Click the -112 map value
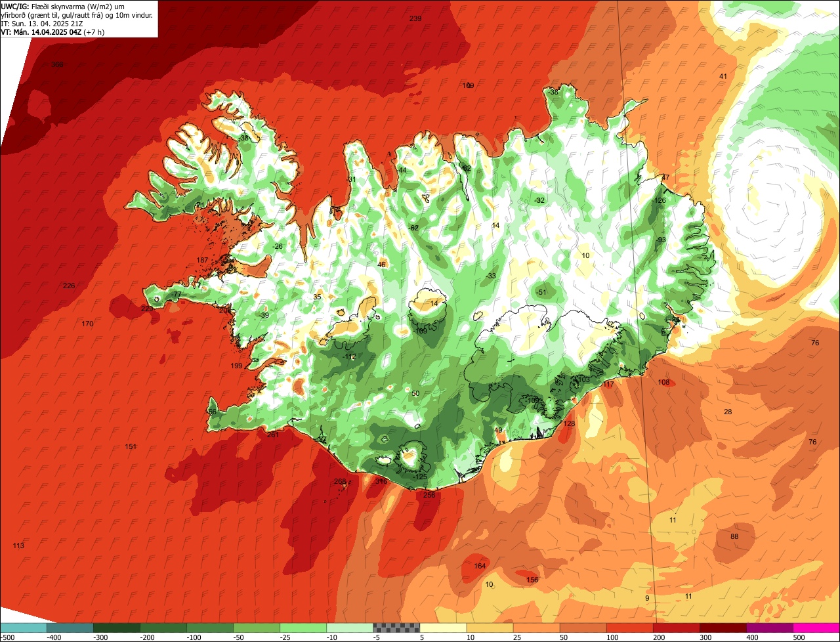 click(349, 356)
